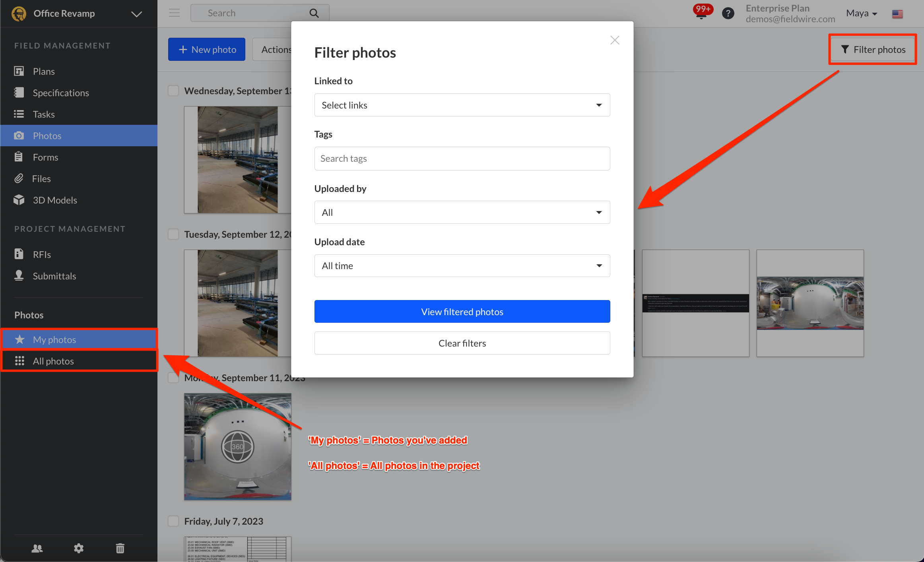Check the Friday, July 7, 2023 checkbox
The height and width of the screenshot is (562, 924).
pos(173,521)
